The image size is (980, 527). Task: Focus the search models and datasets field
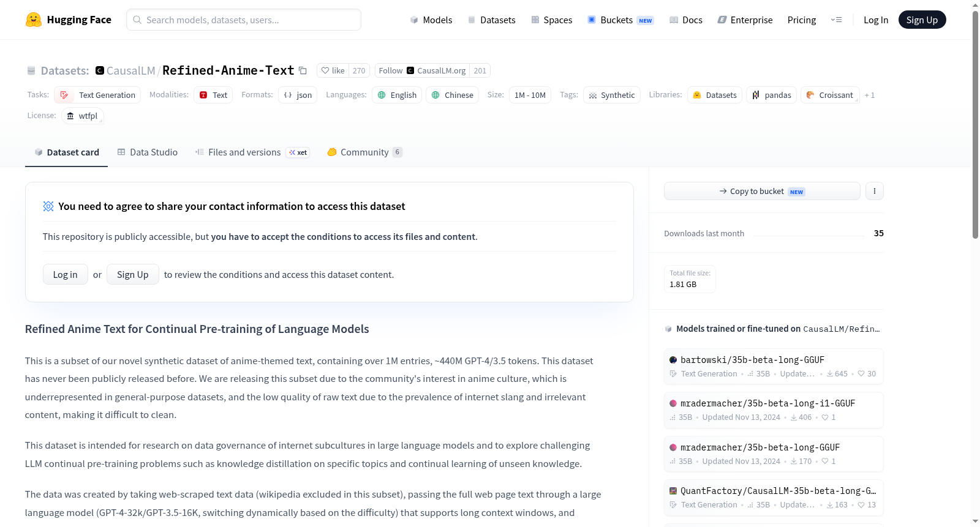(244, 20)
